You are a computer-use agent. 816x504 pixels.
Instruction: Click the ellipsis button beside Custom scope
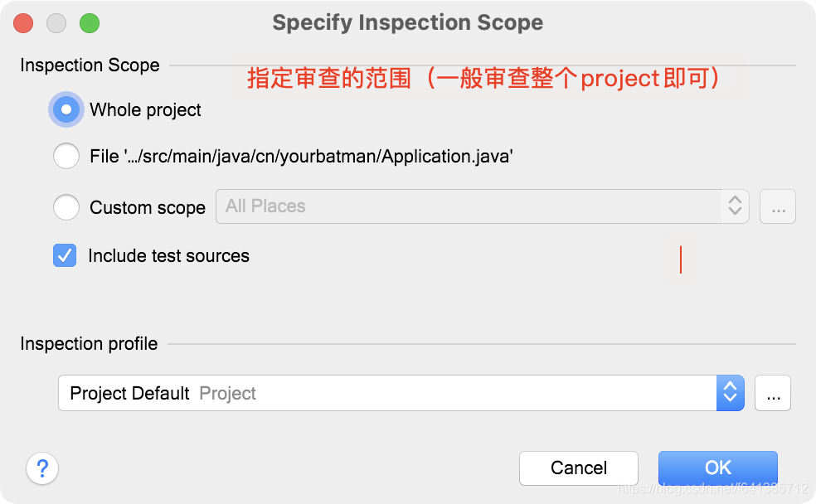[x=778, y=207]
